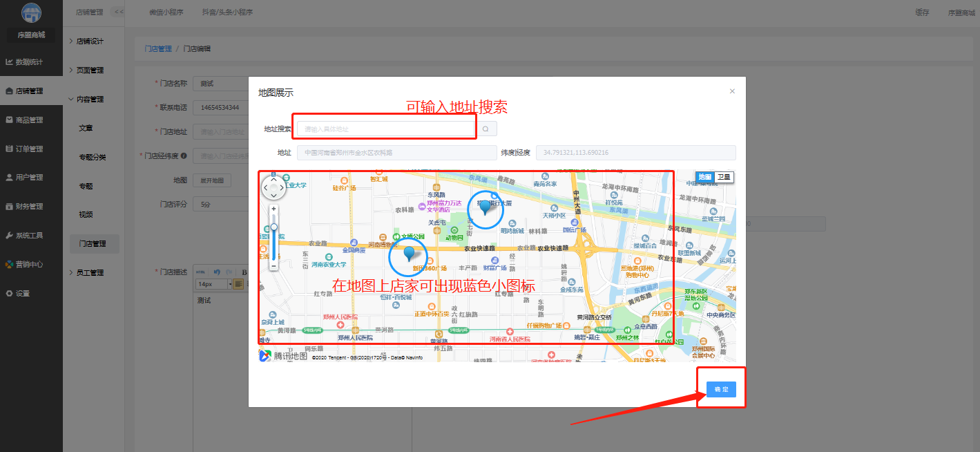Open 专题 under 内容管理
980x452 pixels.
click(86, 187)
